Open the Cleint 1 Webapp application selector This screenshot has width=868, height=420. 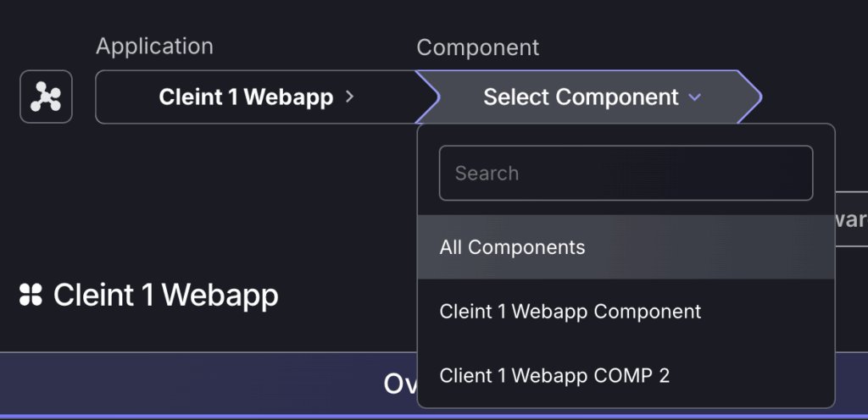(256, 97)
